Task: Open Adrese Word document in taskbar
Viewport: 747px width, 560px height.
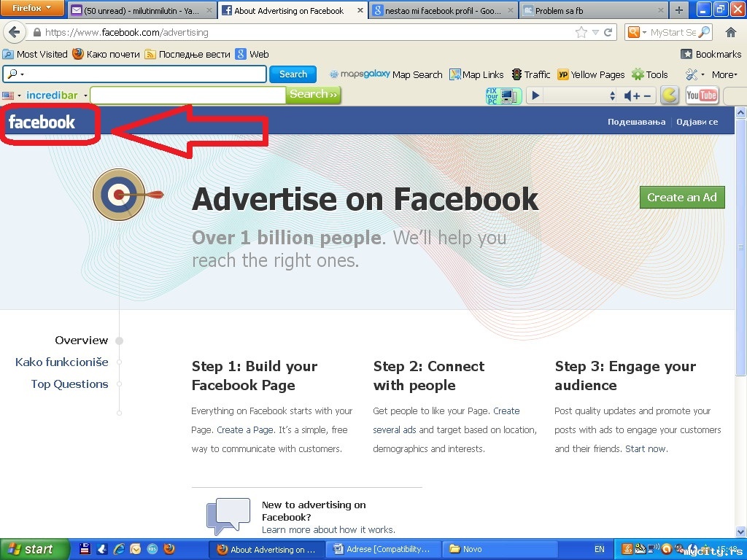Action: click(382, 549)
